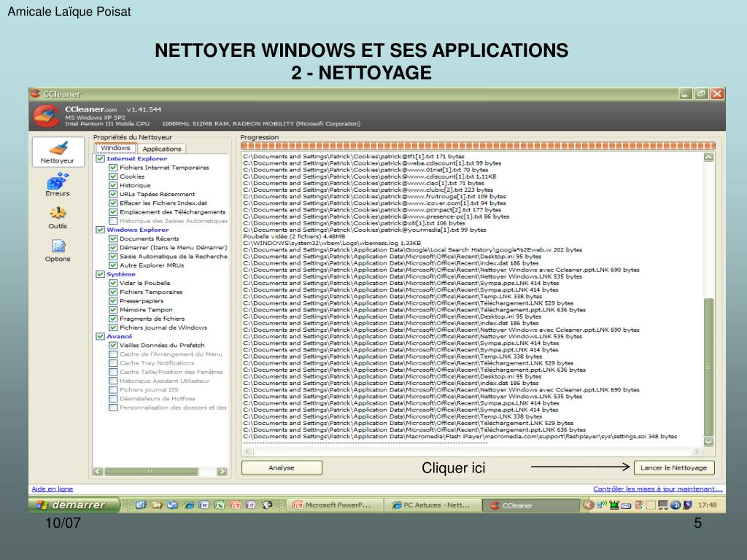Click the Analyse button

(282, 468)
